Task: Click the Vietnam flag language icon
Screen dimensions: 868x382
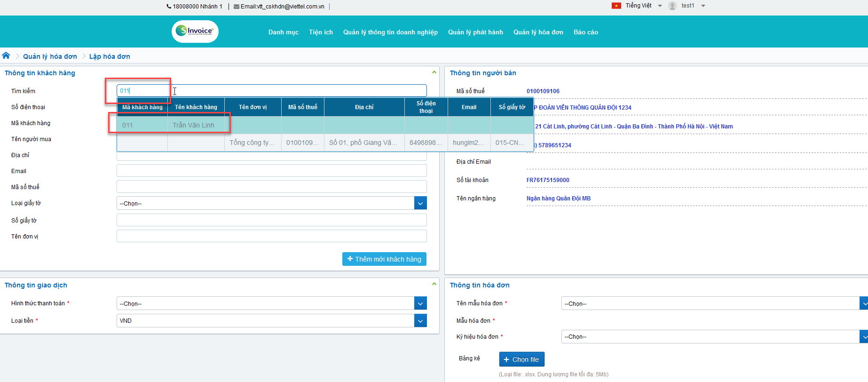Action: click(x=616, y=6)
